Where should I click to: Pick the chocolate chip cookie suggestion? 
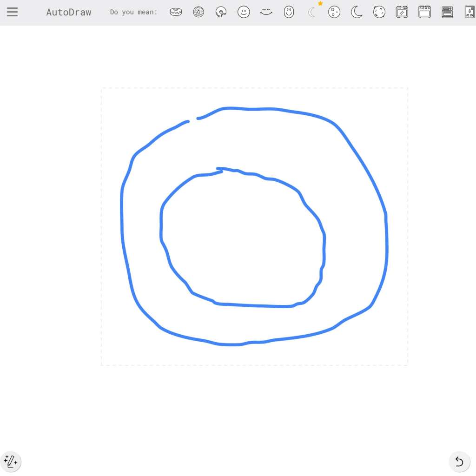[379, 12]
